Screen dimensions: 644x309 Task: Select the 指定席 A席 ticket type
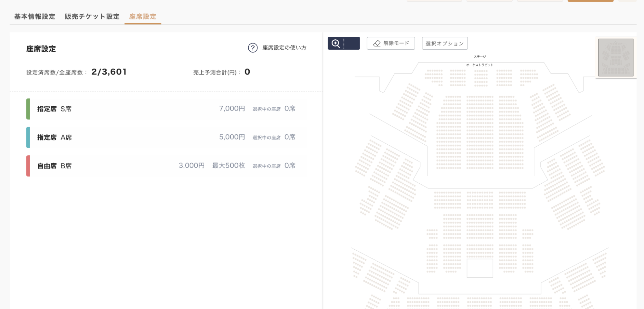tap(54, 137)
